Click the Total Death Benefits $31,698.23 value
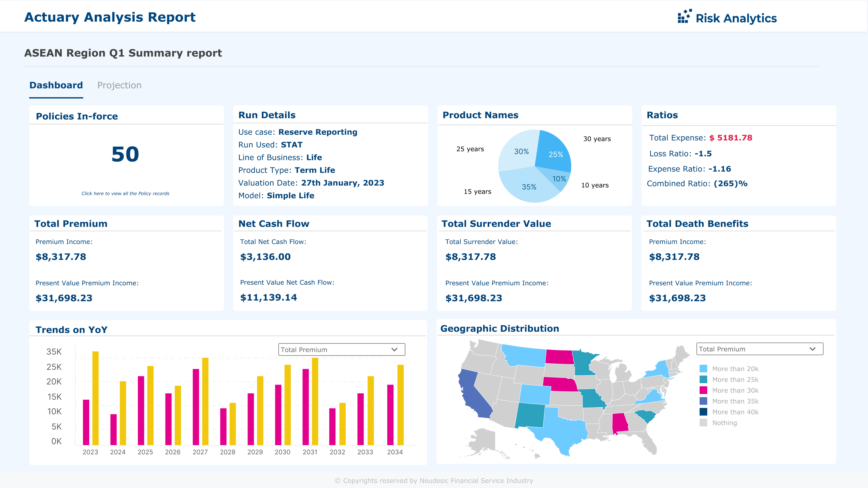 point(677,298)
